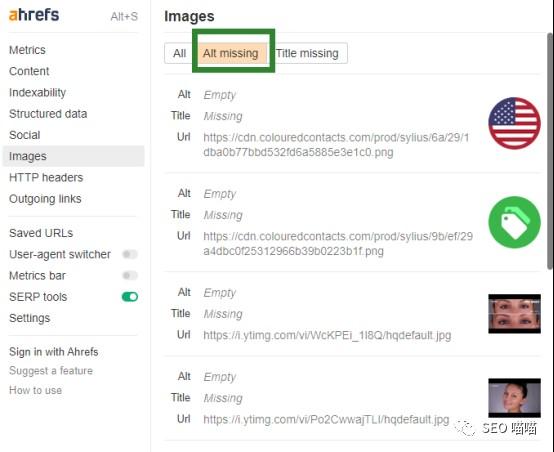Viewport: 554px width, 452px height.
Task: Turn on the Metrics bar toggle
Action: pos(130,275)
